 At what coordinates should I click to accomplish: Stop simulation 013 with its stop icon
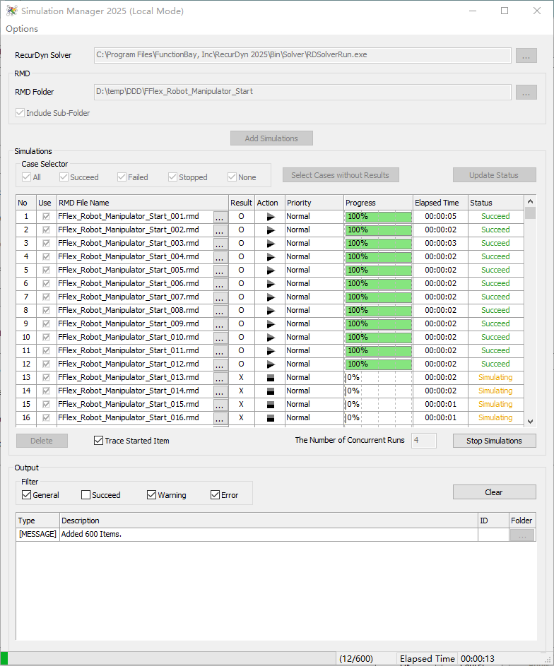[x=270, y=378]
